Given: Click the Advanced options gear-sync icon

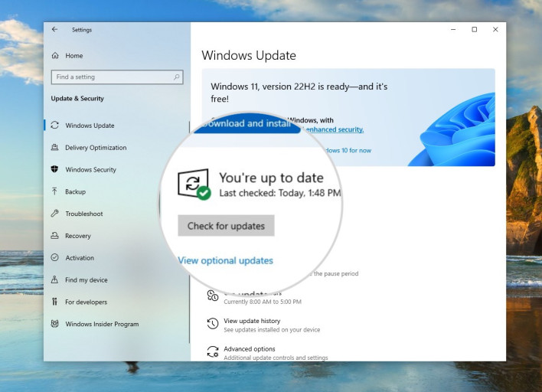Looking at the screenshot, I should (213, 352).
